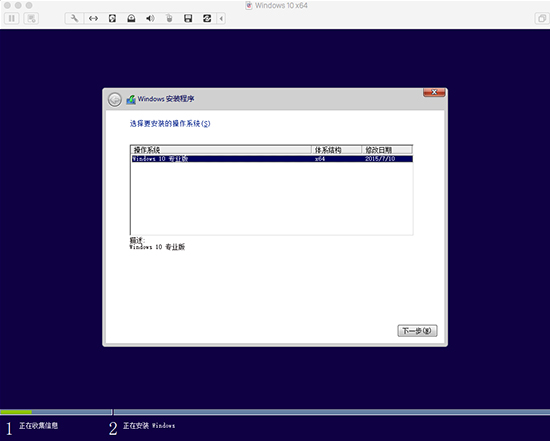
Task: Open virtual machine settings wrench icon
Action: pos(74,18)
